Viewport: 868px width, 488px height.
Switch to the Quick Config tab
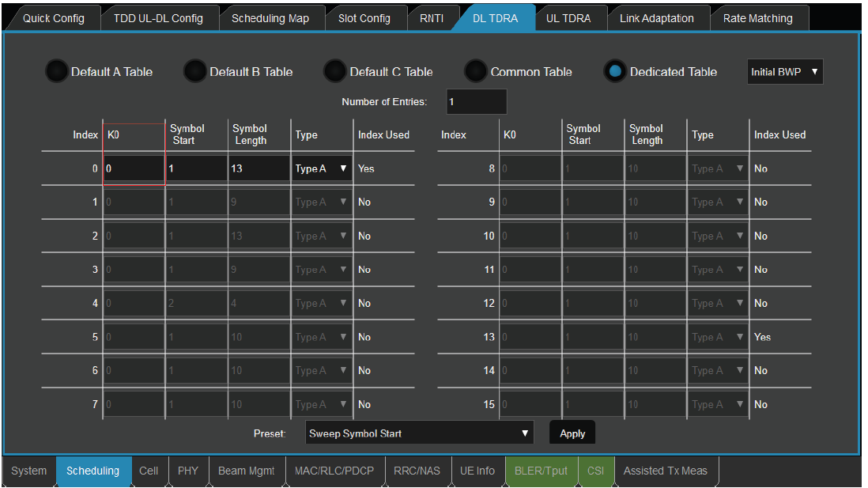53,18
